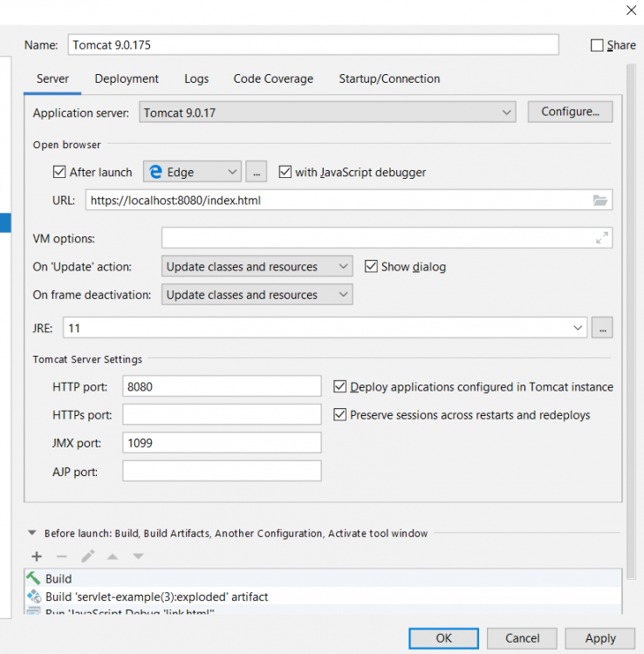Switch to the Server tab

[52, 78]
